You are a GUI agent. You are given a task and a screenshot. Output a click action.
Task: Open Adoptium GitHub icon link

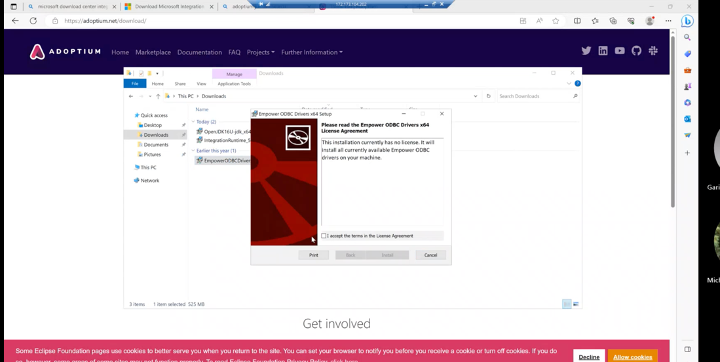[636, 51]
